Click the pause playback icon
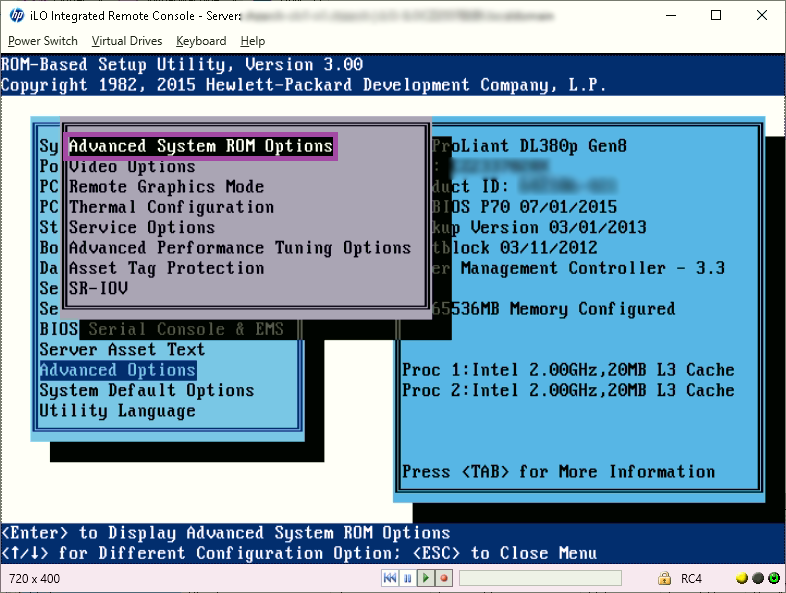 pos(408,578)
